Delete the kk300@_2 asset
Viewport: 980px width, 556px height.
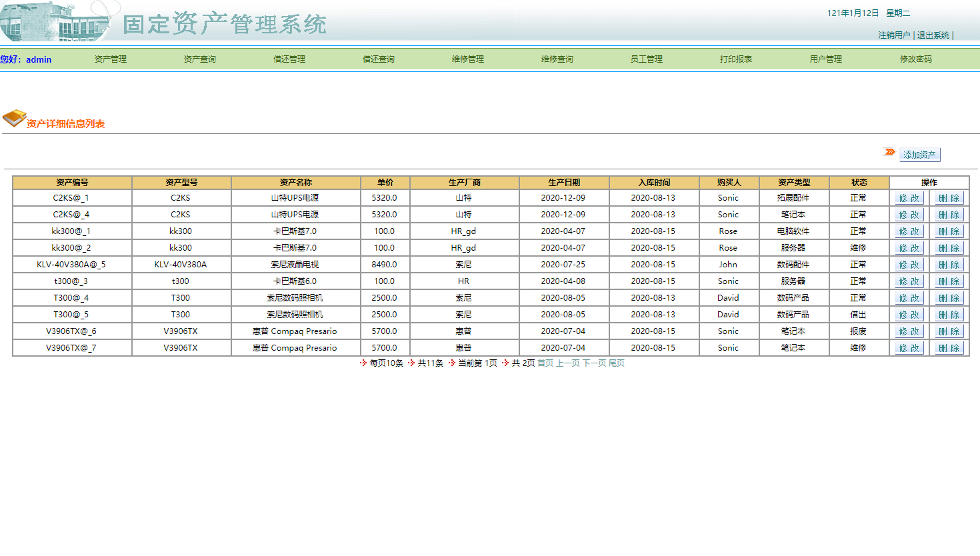point(948,247)
